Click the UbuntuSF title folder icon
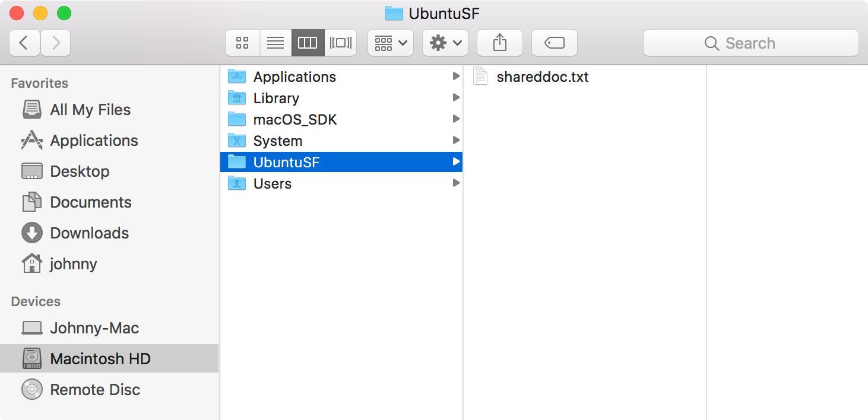This screenshot has width=868, height=420. 394,13
